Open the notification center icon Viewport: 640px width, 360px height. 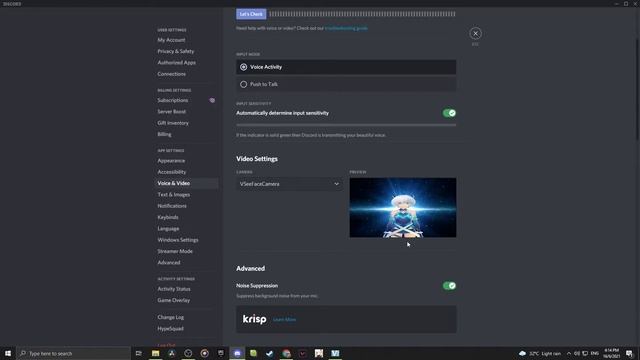(629, 353)
